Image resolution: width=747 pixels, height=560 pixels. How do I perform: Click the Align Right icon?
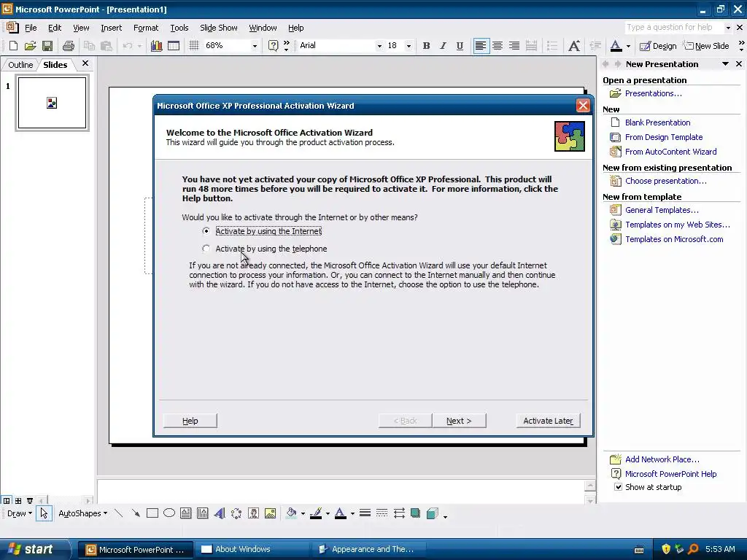click(x=514, y=46)
